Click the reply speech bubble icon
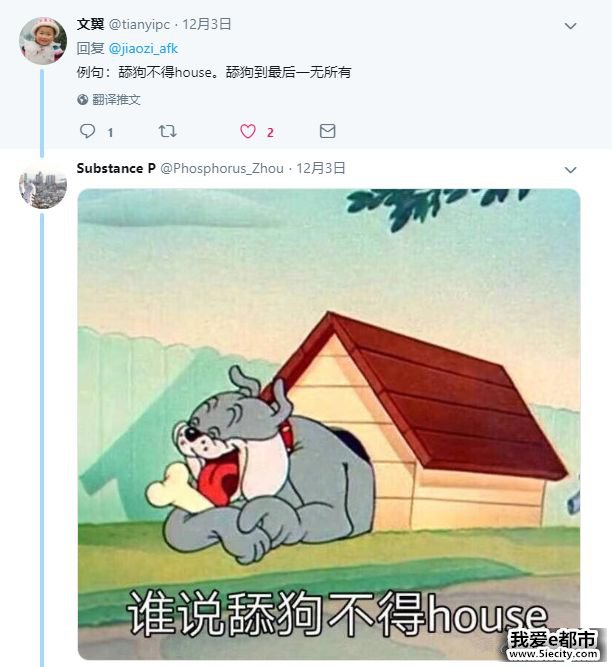Screen dimensions: 612x667 point(88,131)
